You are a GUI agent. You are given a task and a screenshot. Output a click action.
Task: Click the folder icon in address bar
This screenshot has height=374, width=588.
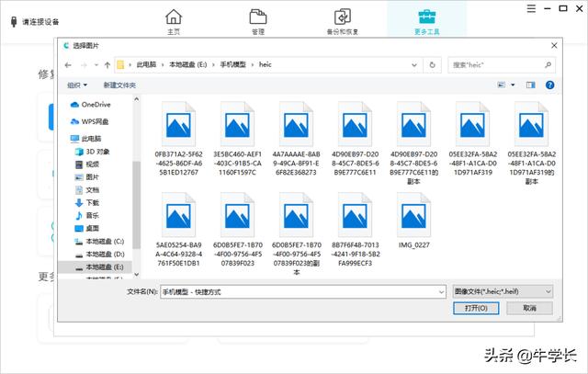[120, 65]
